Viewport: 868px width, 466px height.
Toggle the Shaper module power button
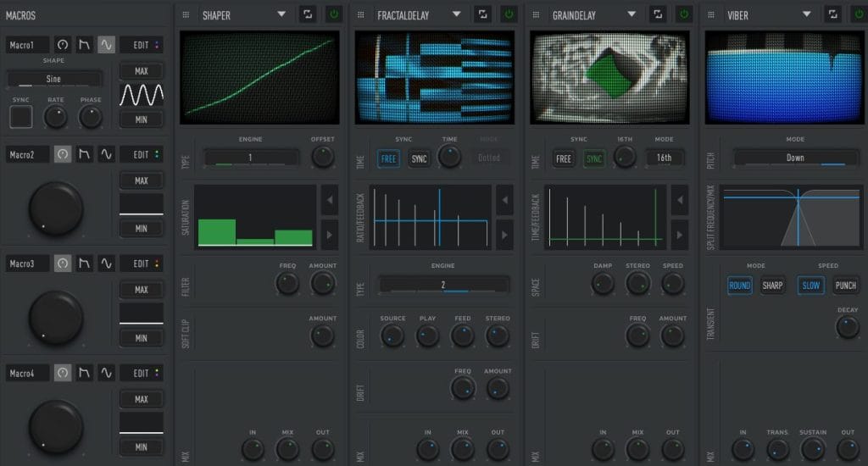[x=333, y=14]
